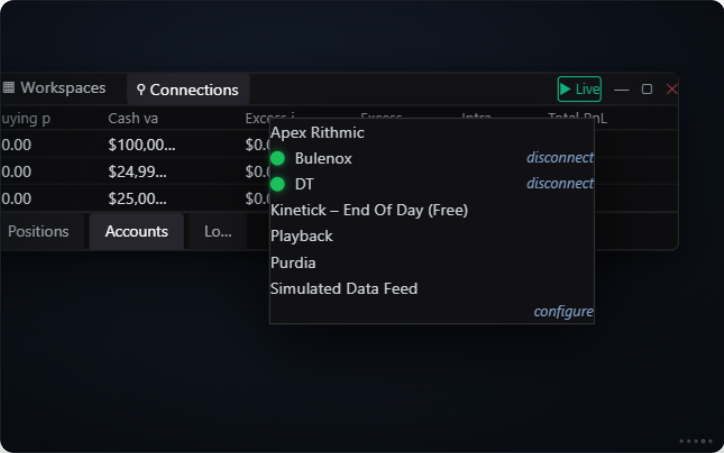Switch to the Positions tab
The image size is (724, 453).
coord(38,231)
